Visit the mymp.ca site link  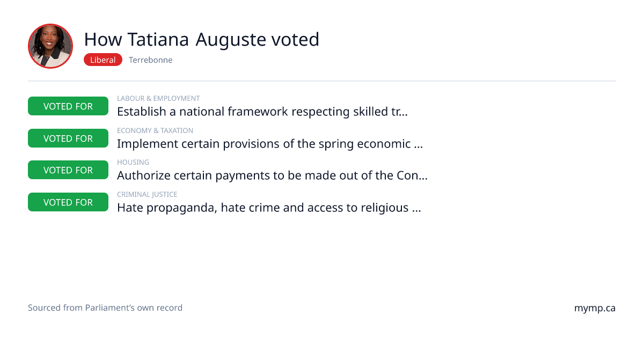[x=595, y=308]
